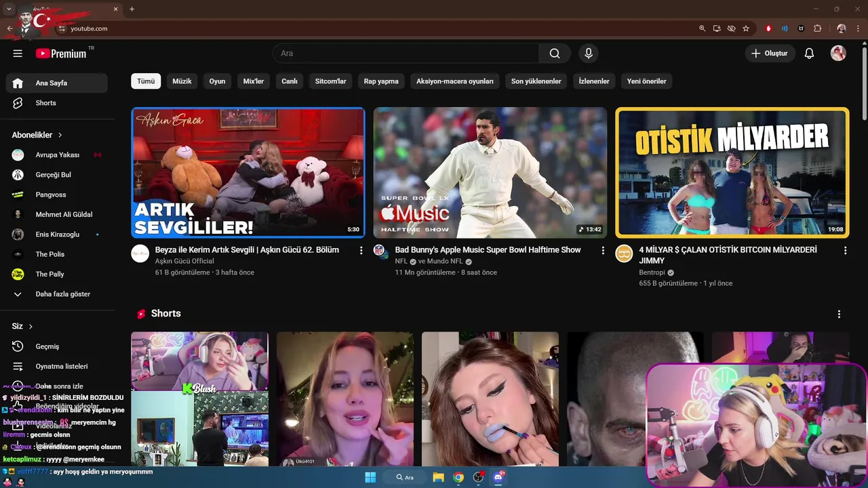Screen dimensions: 868x488
Task: Open Gerçeği Bul subscription
Action: (57, 175)
